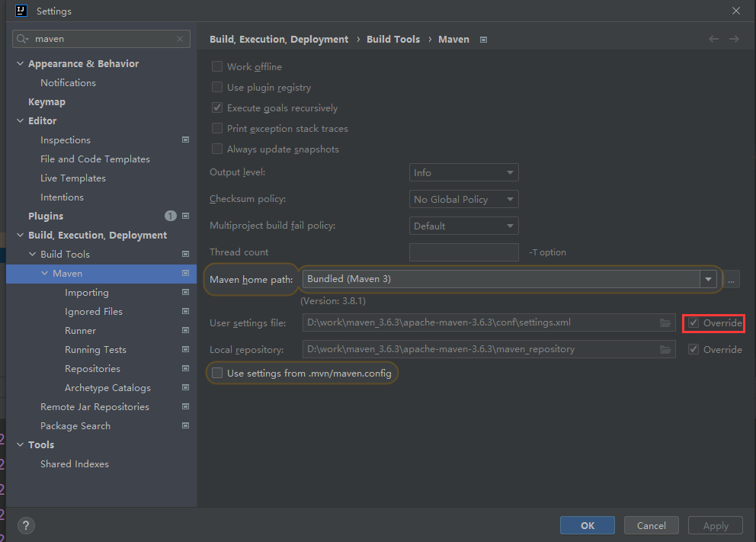Collapse the Build, Execution, Deployment node
The height and width of the screenshot is (542, 756).
click(x=21, y=235)
